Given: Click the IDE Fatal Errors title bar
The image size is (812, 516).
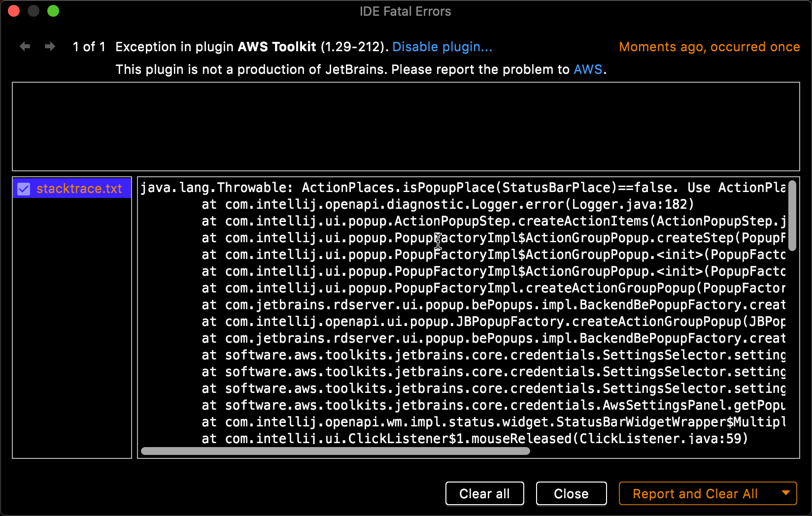Looking at the screenshot, I should click(405, 11).
